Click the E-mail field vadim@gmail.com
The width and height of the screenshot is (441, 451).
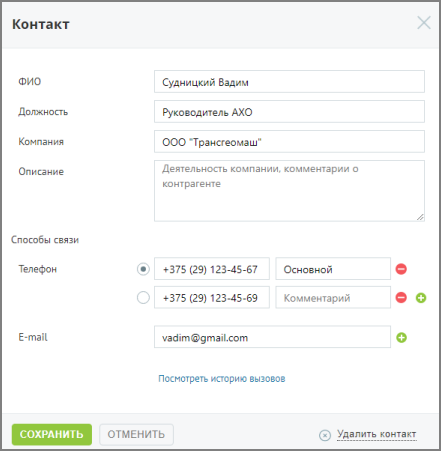tap(272, 337)
